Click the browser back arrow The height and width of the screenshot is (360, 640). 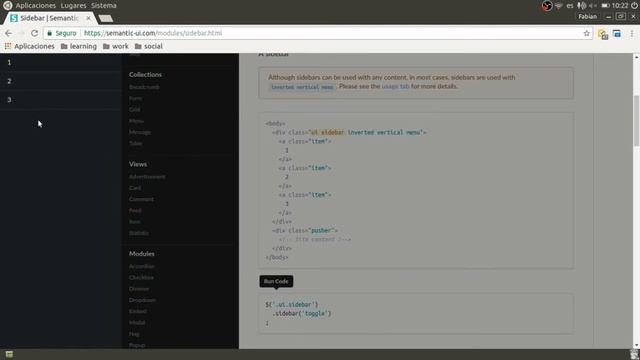pos(9,33)
